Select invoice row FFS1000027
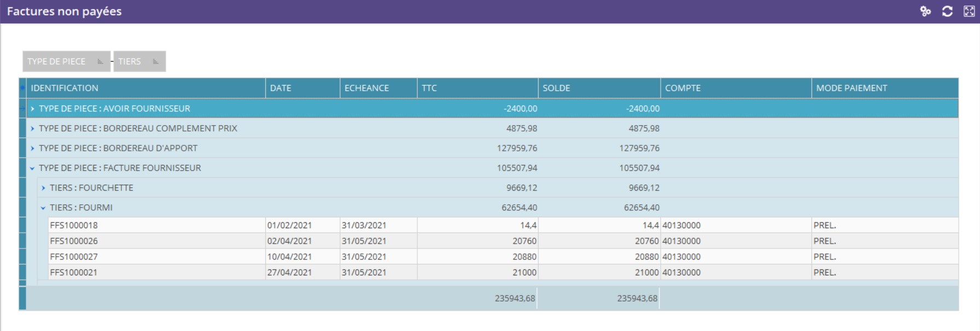Image resolution: width=980 pixels, height=331 pixels. (x=74, y=257)
